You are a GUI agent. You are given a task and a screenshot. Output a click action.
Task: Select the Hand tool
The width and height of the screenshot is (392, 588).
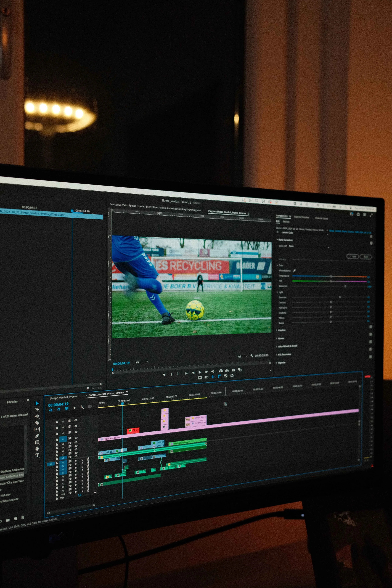37,448
